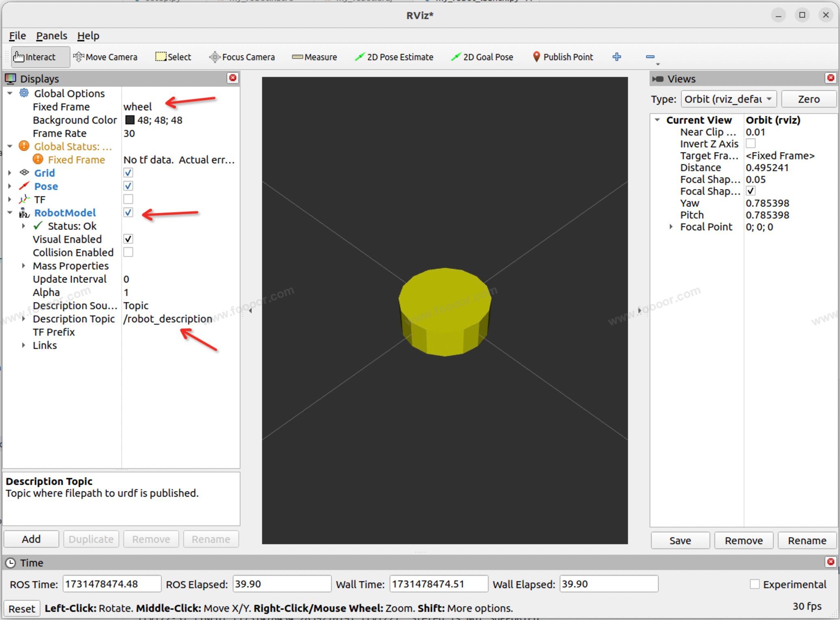
Task: Close the Displays panel
Action: point(233,78)
